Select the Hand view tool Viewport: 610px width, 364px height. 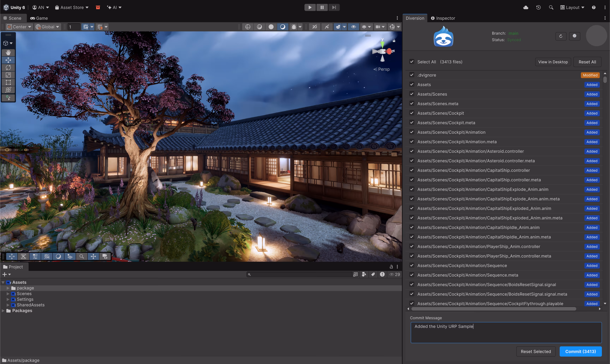click(8, 53)
